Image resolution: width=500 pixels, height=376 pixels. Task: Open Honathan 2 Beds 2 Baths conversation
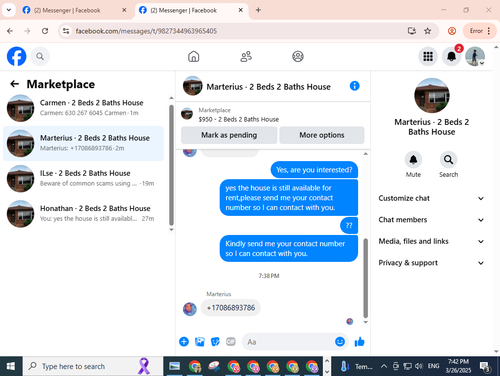tap(83, 213)
